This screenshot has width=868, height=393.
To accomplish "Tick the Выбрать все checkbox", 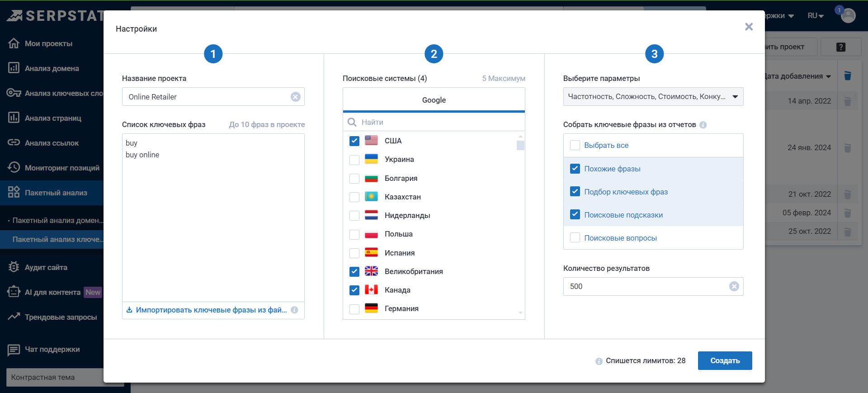I will tap(575, 145).
